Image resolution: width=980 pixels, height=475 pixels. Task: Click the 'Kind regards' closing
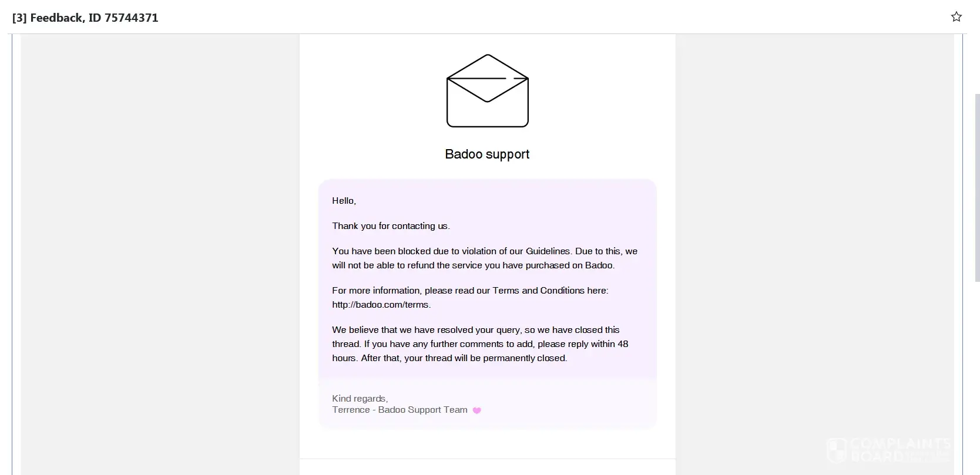[x=360, y=399]
